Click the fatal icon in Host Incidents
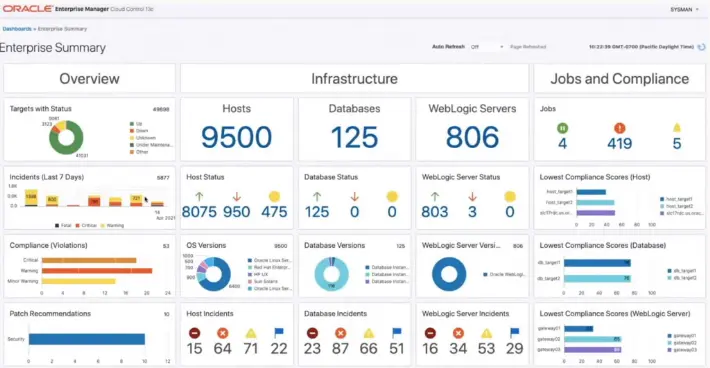The width and height of the screenshot is (710, 368). point(194,333)
